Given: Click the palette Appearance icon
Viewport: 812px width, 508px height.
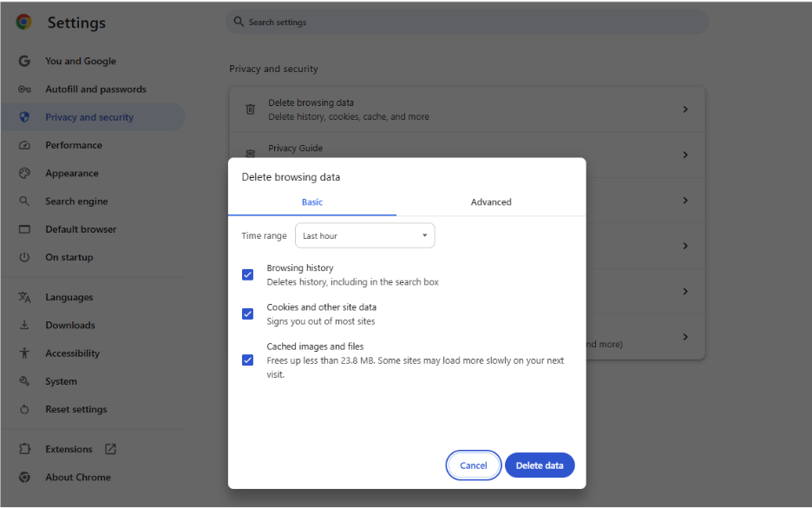Looking at the screenshot, I should point(24,173).
